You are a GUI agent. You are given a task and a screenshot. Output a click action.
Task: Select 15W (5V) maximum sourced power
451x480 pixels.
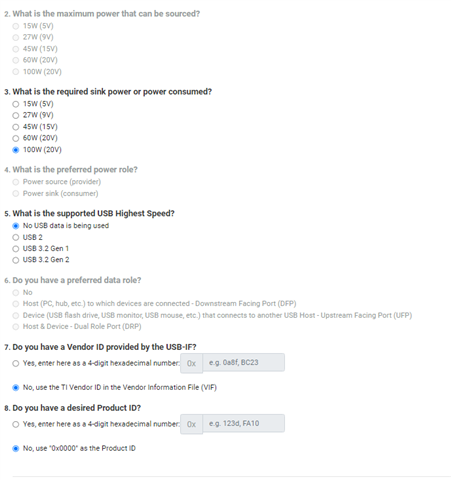click(x=16, y=26)
